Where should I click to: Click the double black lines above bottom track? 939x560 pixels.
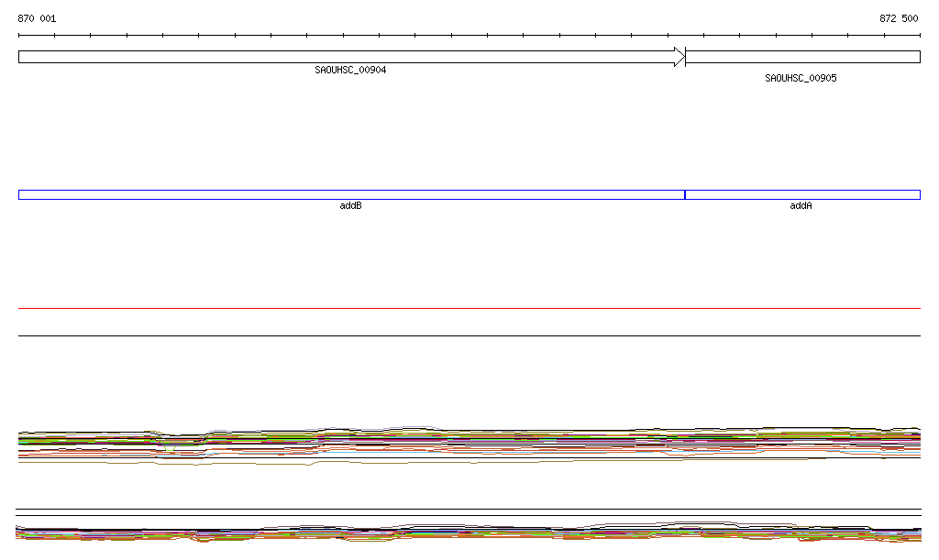pyautogui.click(x=469, y=512)
